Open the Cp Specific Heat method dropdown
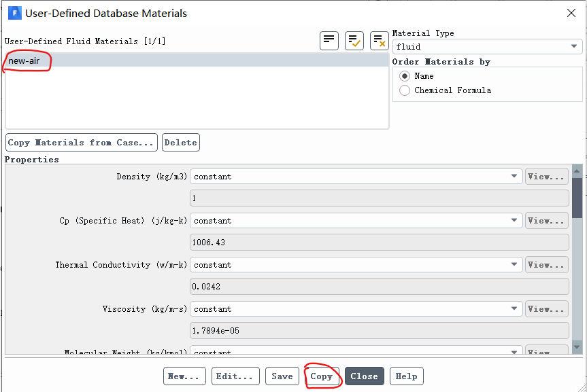This screenshot has width=587, height=392. (x=356, y=221)
